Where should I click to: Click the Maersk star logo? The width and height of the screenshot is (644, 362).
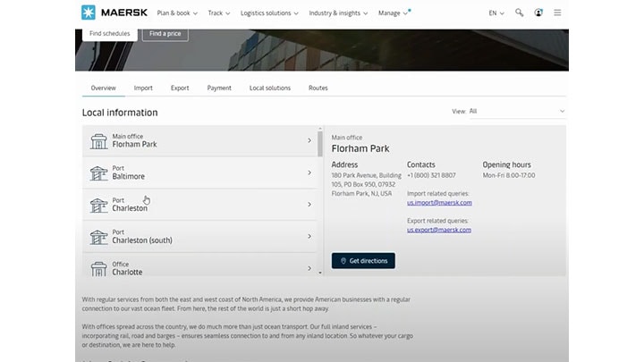(88, 13)
